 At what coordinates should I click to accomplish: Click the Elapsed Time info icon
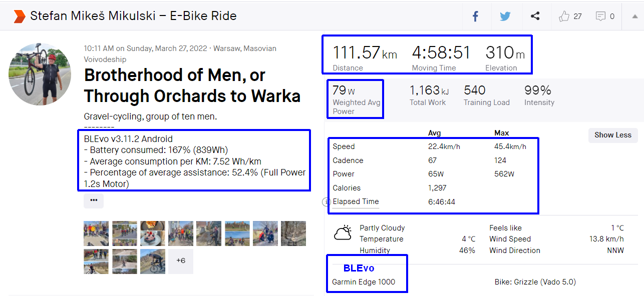pos(327,202)
